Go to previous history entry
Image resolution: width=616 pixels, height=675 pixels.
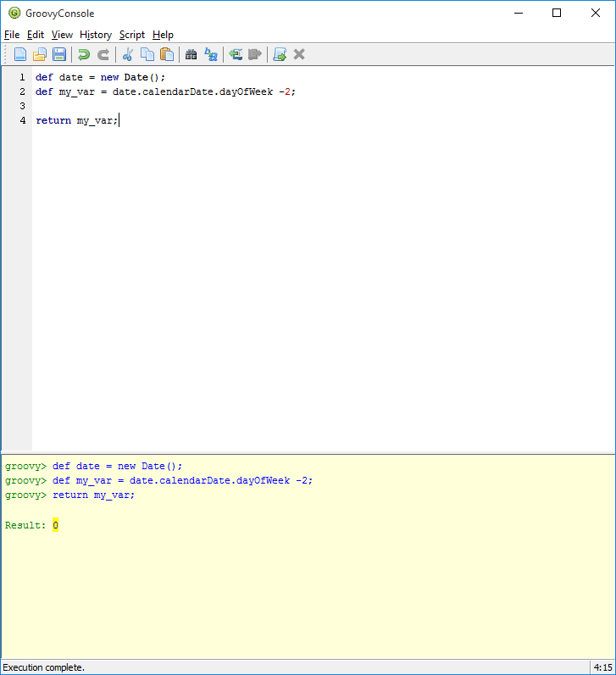click(236, 54)
